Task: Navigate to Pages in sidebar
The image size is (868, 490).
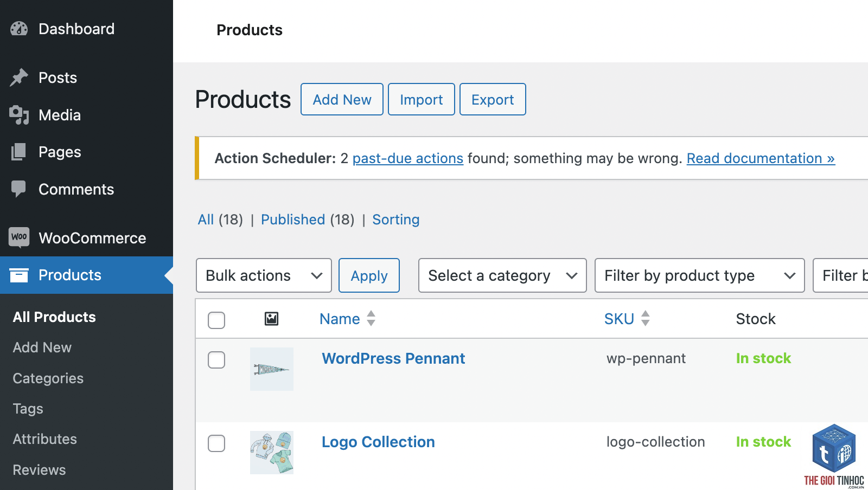Action: (60, 152)
